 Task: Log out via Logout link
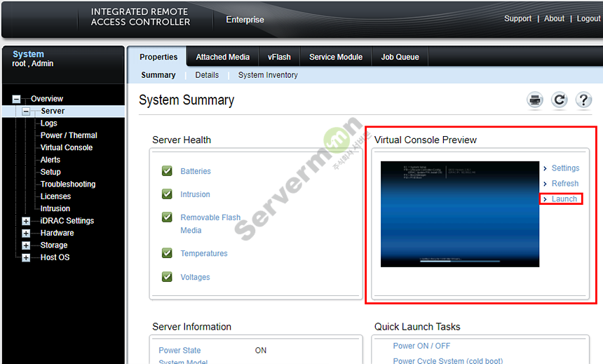[588, 18]
